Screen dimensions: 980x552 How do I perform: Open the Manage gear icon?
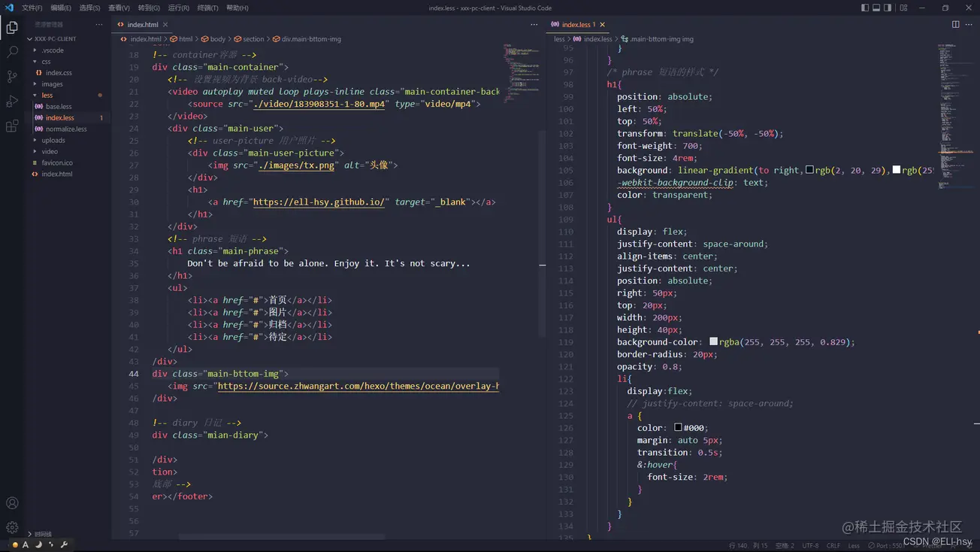point(12,527)
